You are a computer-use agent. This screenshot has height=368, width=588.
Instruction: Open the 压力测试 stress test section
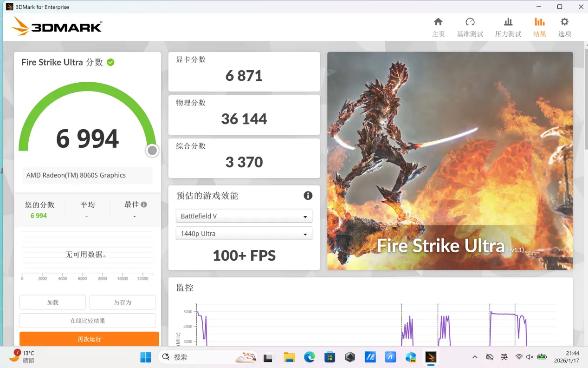(508, 27)
